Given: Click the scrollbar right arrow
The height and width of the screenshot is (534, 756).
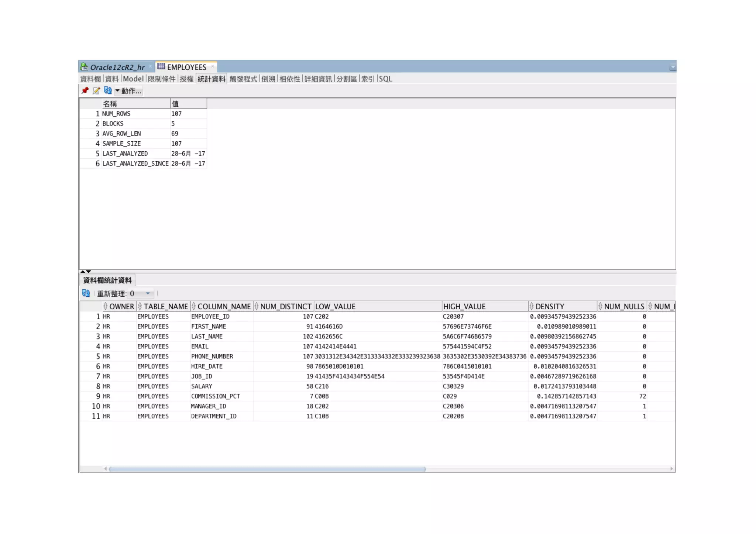Looking at the screenshot, I should click(671, 469).
